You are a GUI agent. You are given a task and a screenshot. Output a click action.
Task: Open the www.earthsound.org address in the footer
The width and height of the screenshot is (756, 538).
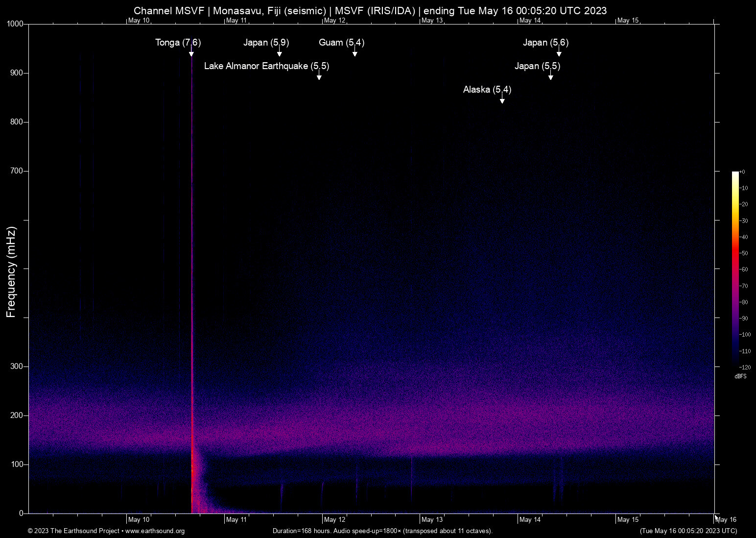pyautogui.click(x=155, y=531)
